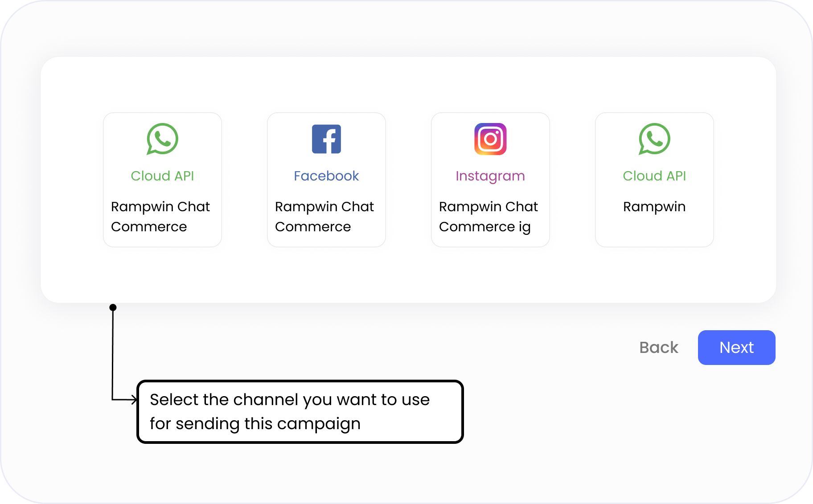813x504 pixels.
Task: Choose the Cloud API card named Rampwin
Action: click(x=654, y=180)
